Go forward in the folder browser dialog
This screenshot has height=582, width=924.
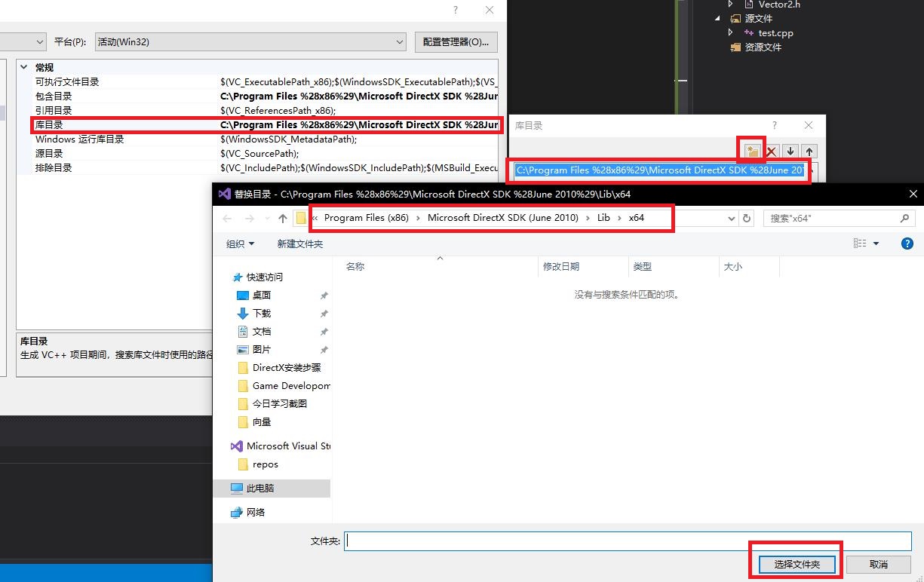[250, 218]
